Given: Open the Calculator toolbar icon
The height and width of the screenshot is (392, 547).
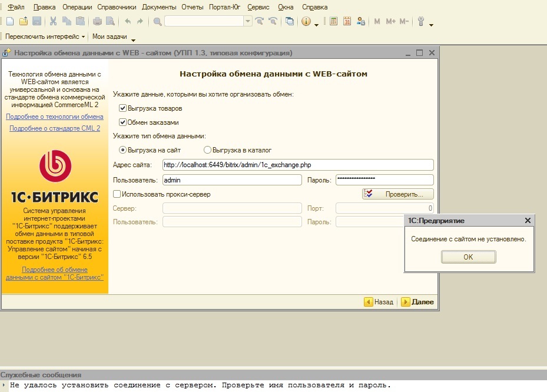Looking at the screenshot, I should (333, 21).
